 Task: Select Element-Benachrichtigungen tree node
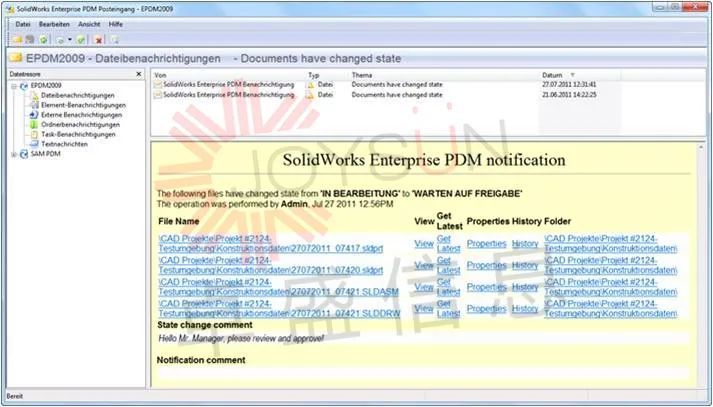[79, 105]
